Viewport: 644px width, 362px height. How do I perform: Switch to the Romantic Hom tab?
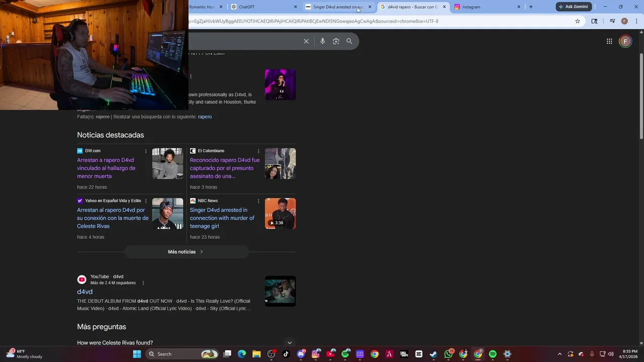(205, 7)
